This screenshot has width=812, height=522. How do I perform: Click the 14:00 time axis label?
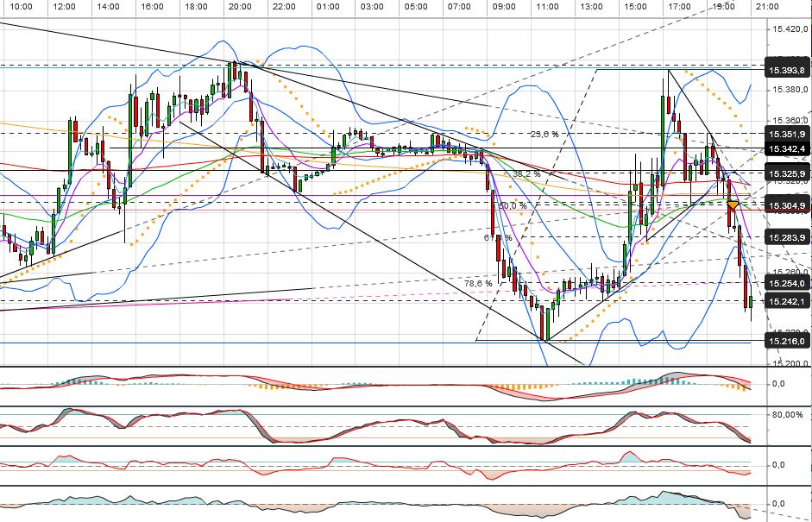pos(108,7)
